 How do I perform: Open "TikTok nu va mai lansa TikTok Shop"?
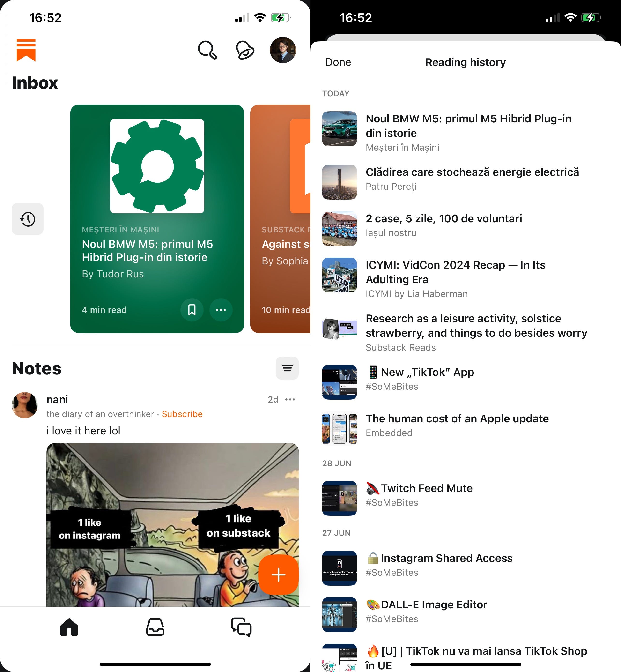pos(466,657)
